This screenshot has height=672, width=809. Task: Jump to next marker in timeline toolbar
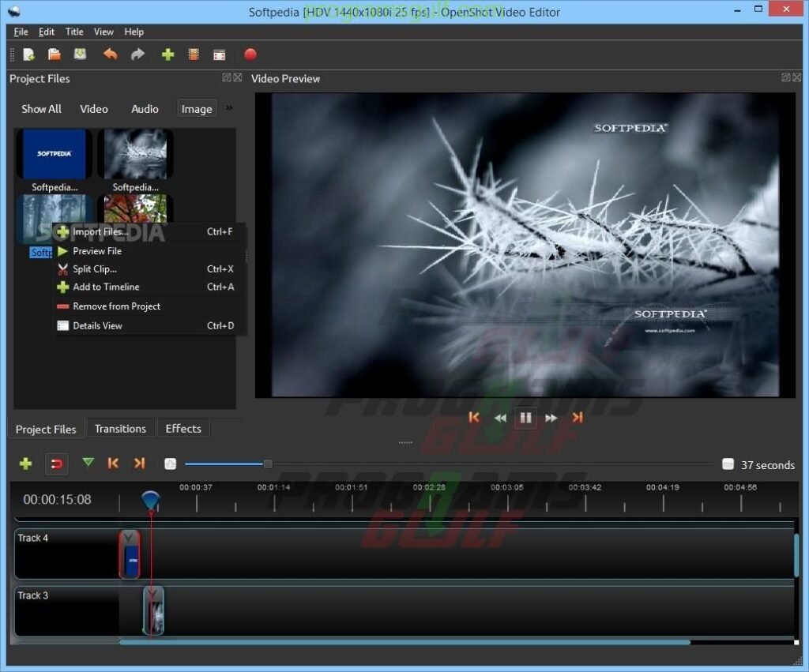[139, 463]
